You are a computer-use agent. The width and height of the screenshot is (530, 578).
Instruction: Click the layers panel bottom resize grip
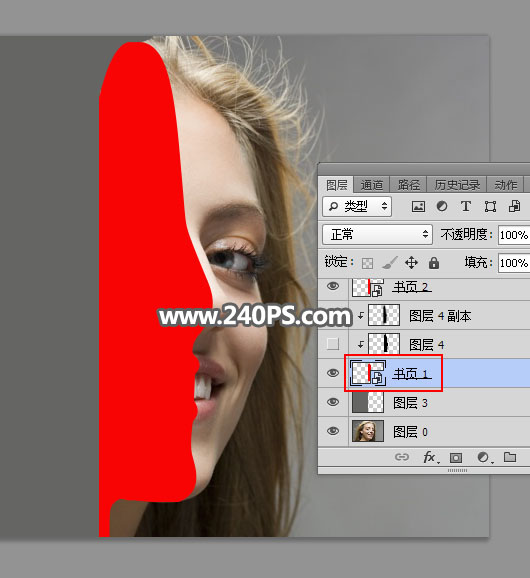[x=457, y=470]
